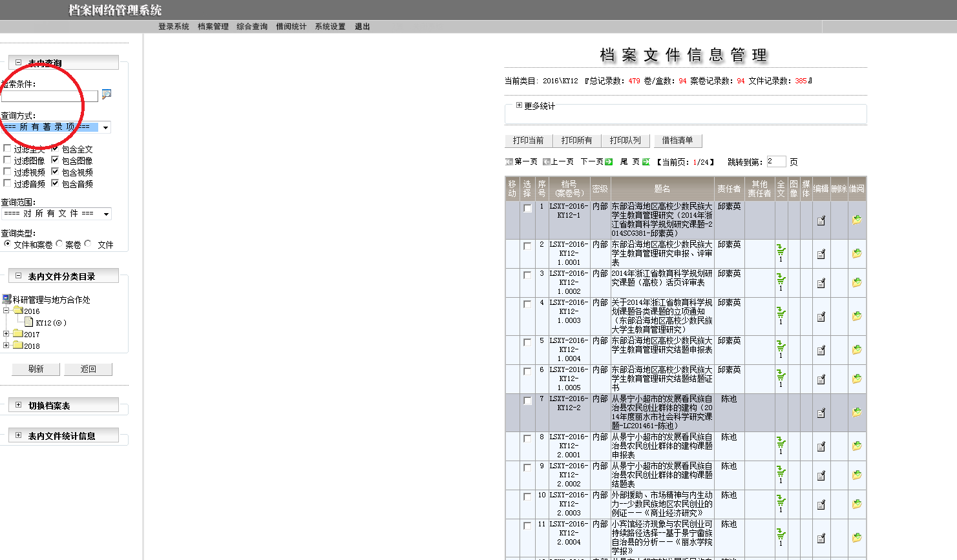The width and height of the screenshot is (957, 560).
Task: Click the edit icon for record 7
Action: [821, 413]
